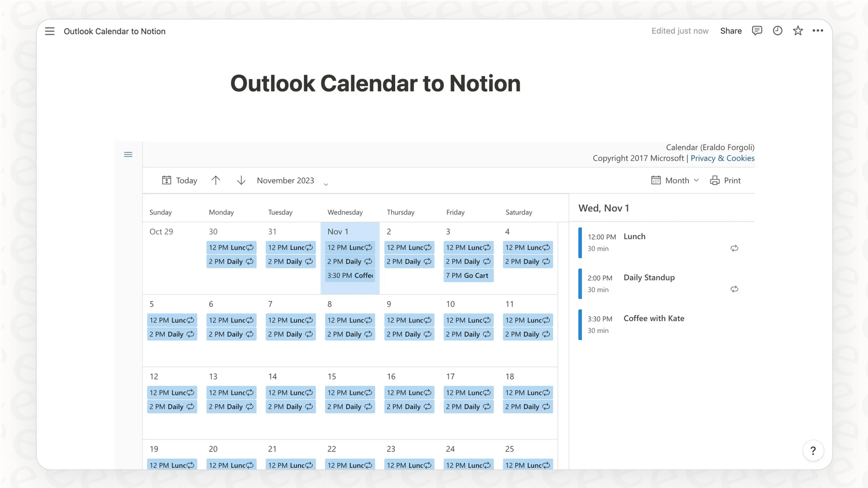Go to next month using the down arrow
Image resolution: width=868 pixels, height=488 pixels.
(x=241, y=180)
